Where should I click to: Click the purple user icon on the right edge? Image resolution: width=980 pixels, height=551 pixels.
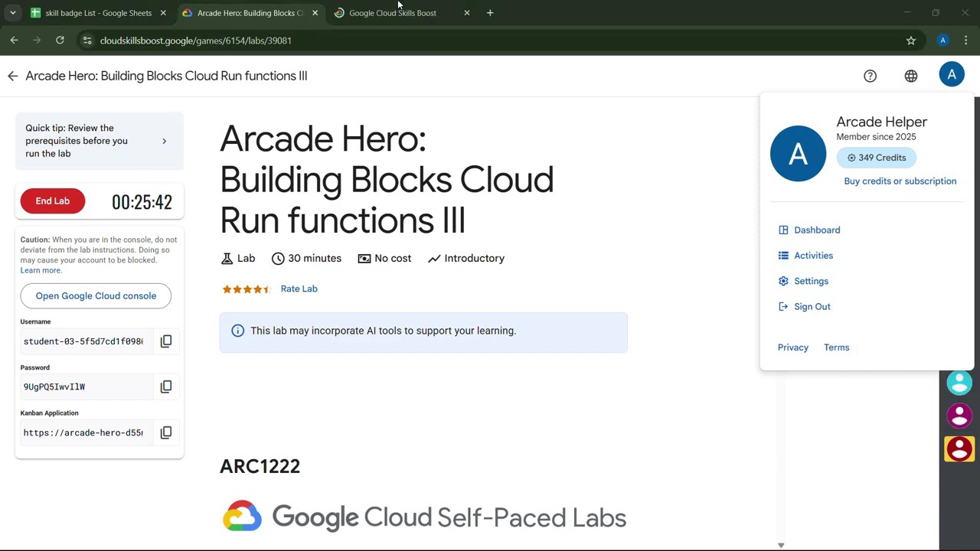click(959, 416)
